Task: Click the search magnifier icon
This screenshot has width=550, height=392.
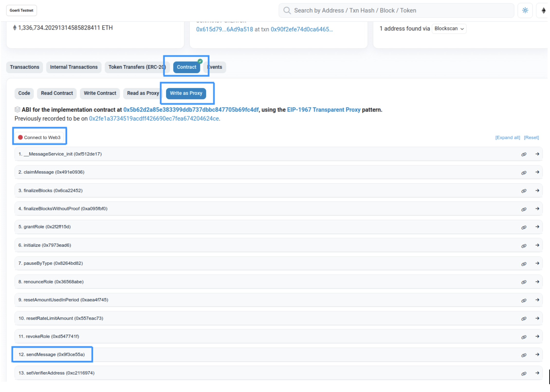Action: (287, 10)
